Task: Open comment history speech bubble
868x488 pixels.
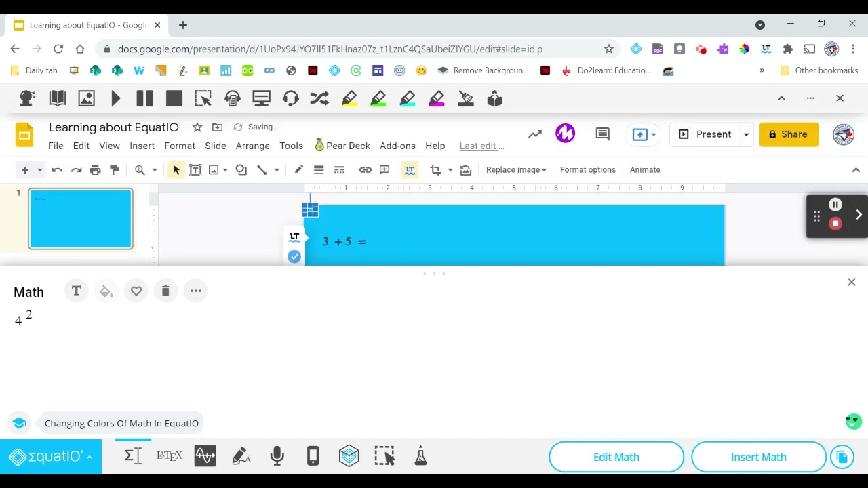Action: (x=602, y=134)
